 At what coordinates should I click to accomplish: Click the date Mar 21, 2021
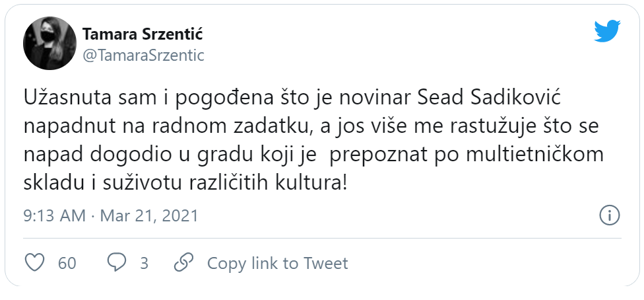click(x=149, y=215)
